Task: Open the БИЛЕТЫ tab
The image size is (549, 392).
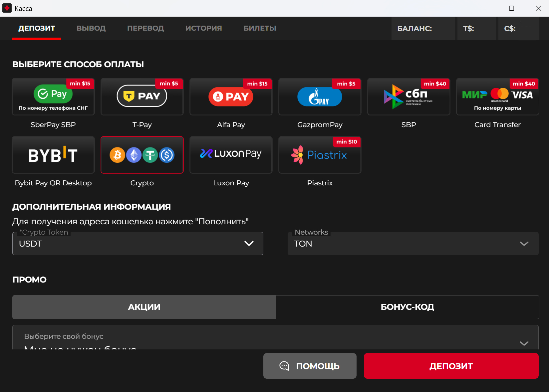Action: tap(260, 28)
